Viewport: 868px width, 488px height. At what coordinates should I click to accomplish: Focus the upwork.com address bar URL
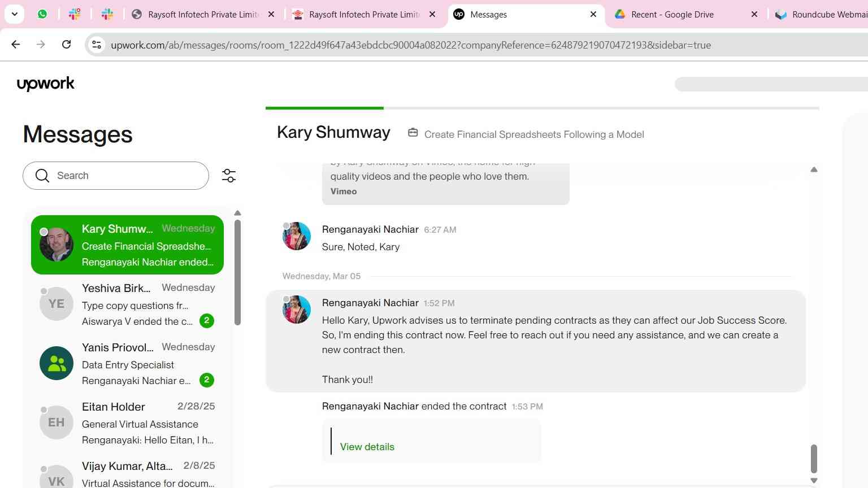[x=411, y=45]
